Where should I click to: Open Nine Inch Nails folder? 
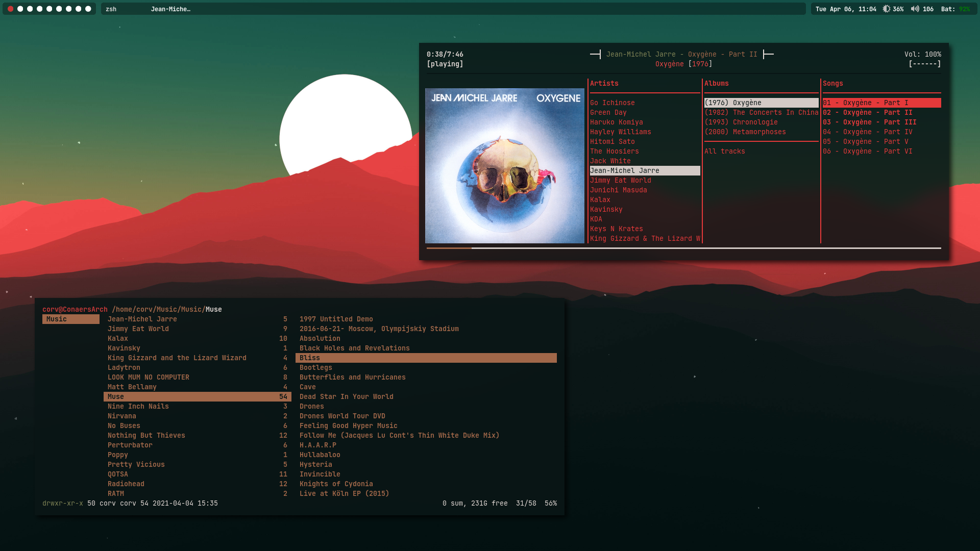pos(138,406)
